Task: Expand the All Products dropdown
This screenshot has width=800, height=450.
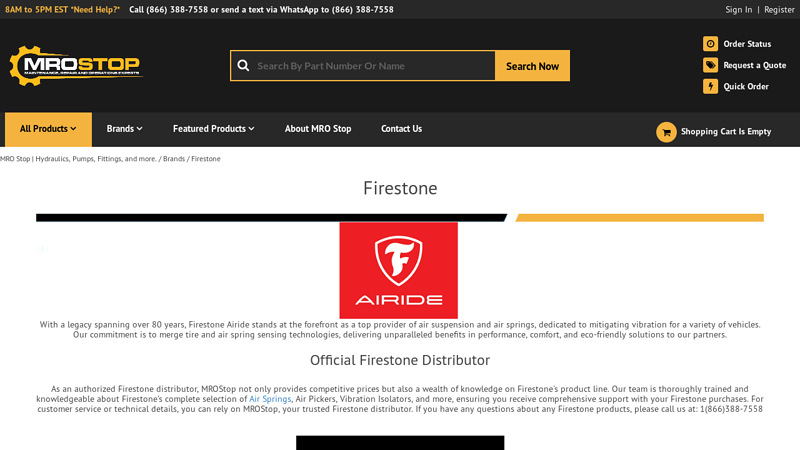Action: [x=48, y=129]
